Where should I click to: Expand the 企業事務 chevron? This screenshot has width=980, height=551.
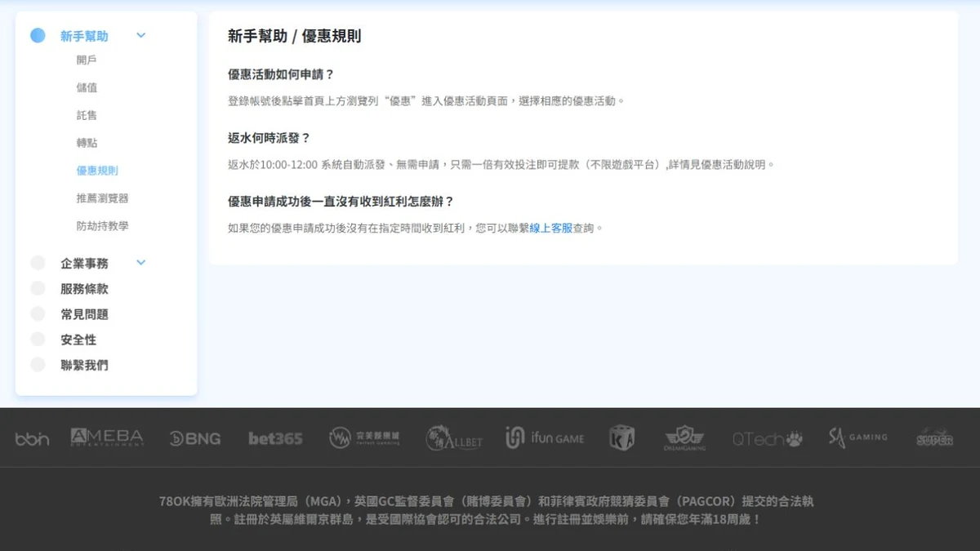coord(140,263)
